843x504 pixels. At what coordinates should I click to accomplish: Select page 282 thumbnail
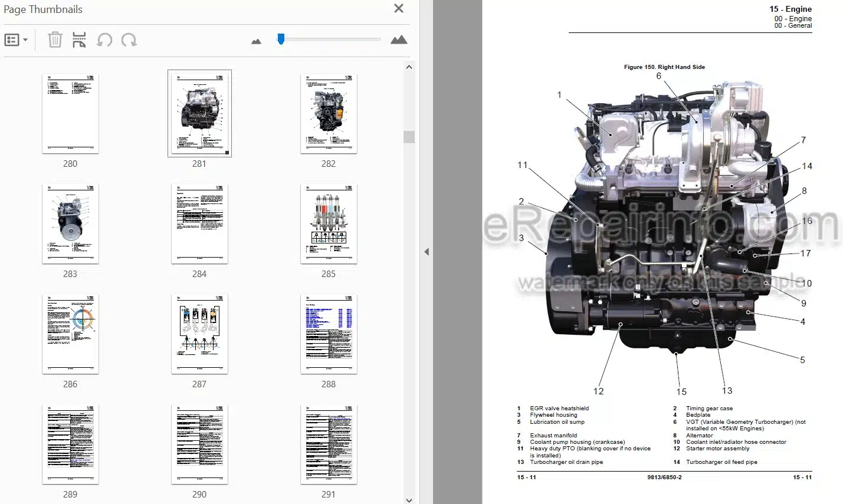(329, 113)
